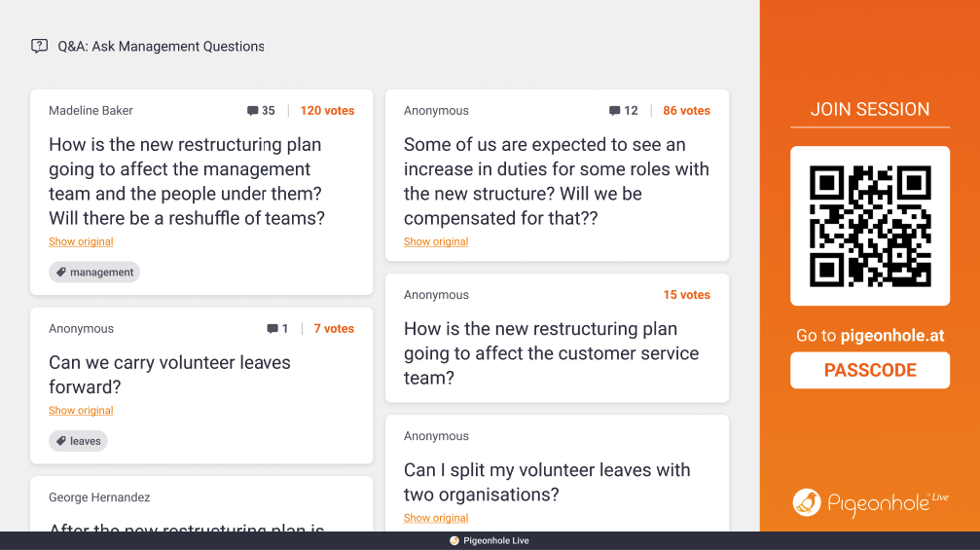The width and height of the screenshot is (980, 550).
Task: Show original text of Madeline Baker's question
Action: [81, 241]
